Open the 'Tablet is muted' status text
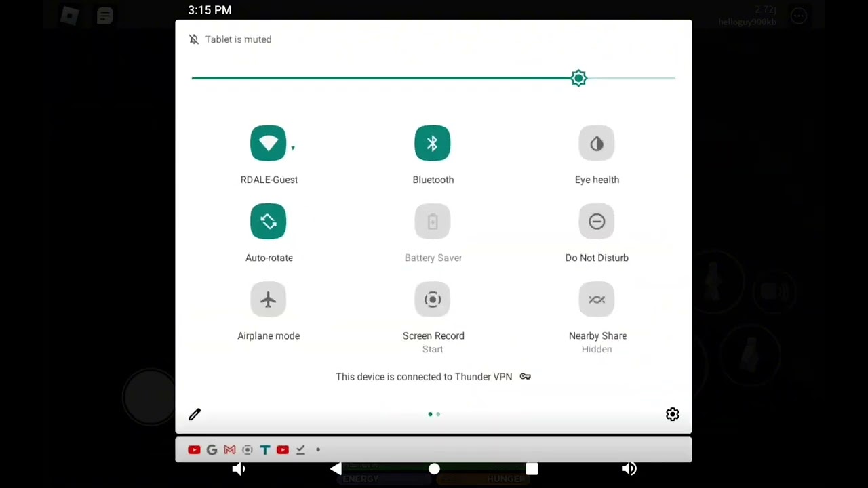868x488 pixels. 238,39
